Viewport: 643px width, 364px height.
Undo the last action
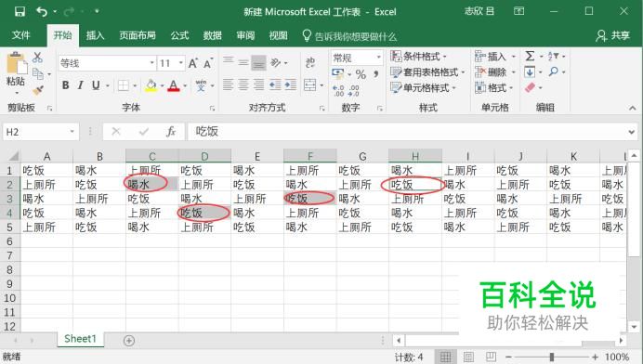coord(42,11)
